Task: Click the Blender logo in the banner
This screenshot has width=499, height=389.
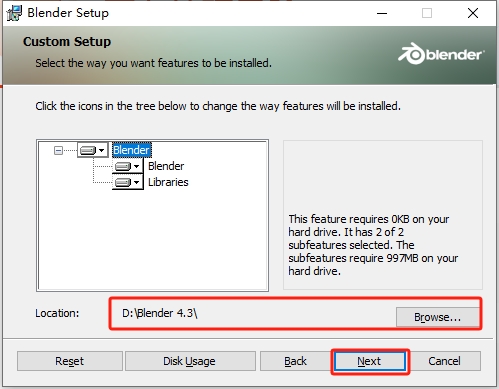Action: 441,54
